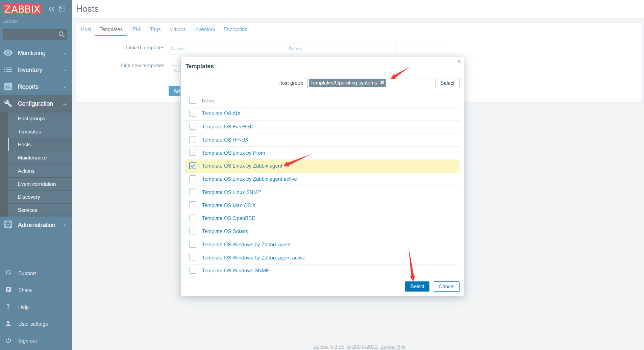Screen dimensions: 644x350
Task: Click the Zabbix logo
Action: (22, 9)
